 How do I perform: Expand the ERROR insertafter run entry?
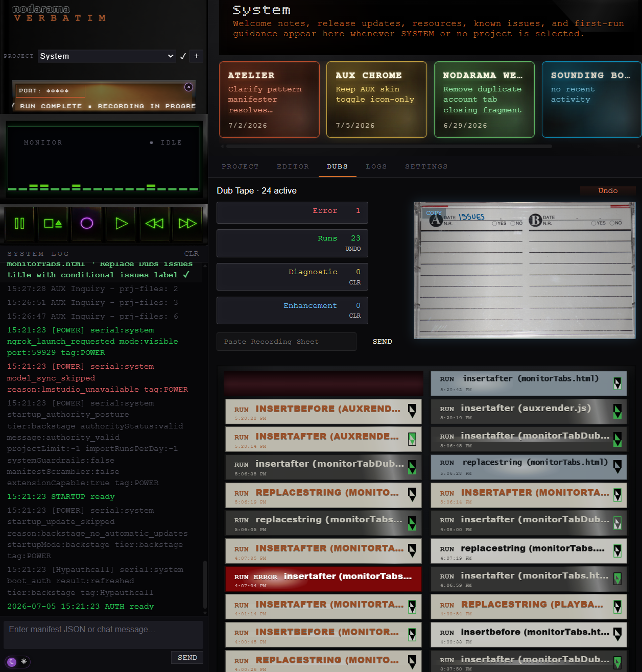pos(323,579)
